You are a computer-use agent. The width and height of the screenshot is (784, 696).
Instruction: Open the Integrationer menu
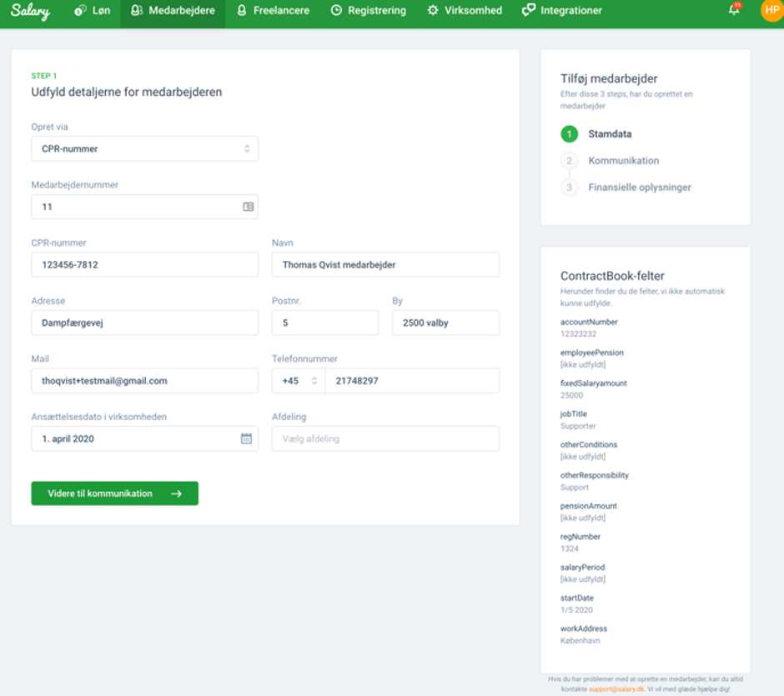click(x=562, y=11)
